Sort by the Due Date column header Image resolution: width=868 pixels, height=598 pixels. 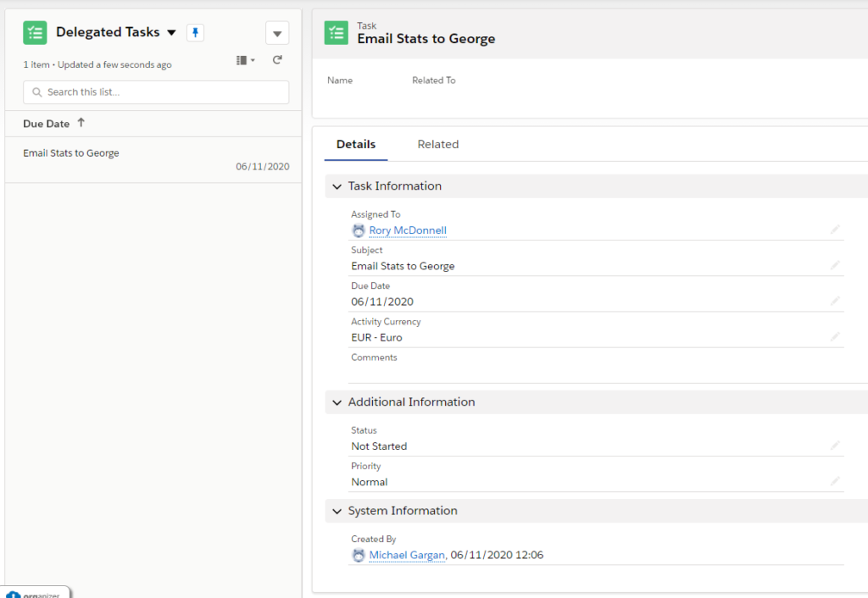(x=47, y=124)
